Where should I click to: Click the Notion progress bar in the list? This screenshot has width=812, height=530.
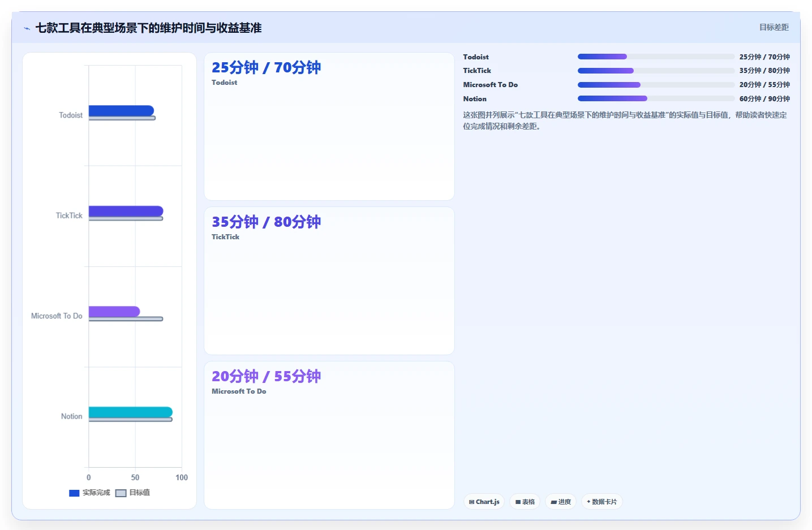pyautogui.click(x=656, y=98)
